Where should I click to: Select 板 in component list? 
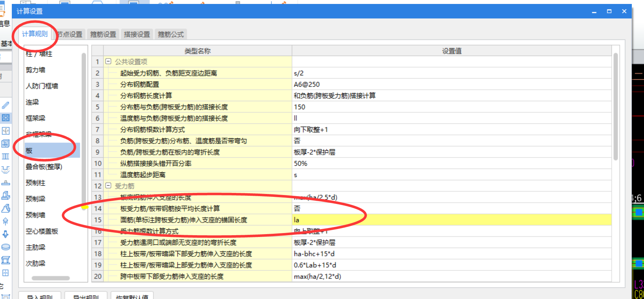52,151
